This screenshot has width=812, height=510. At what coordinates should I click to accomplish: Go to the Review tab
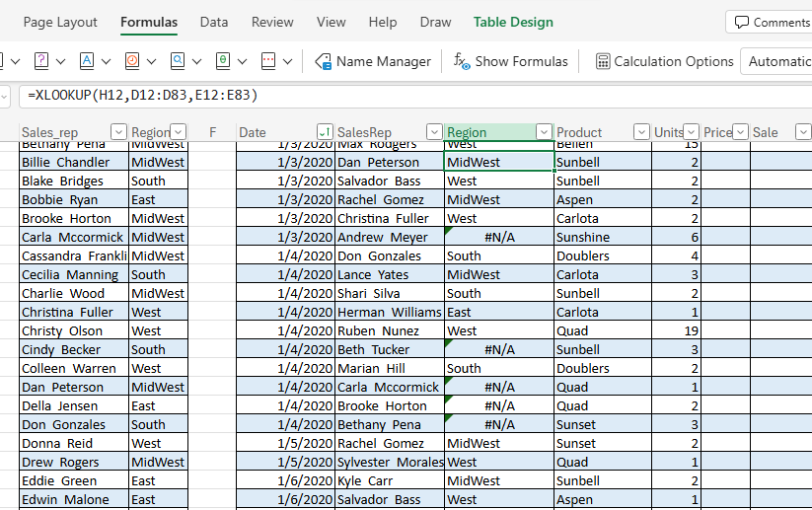coord(272,23)
